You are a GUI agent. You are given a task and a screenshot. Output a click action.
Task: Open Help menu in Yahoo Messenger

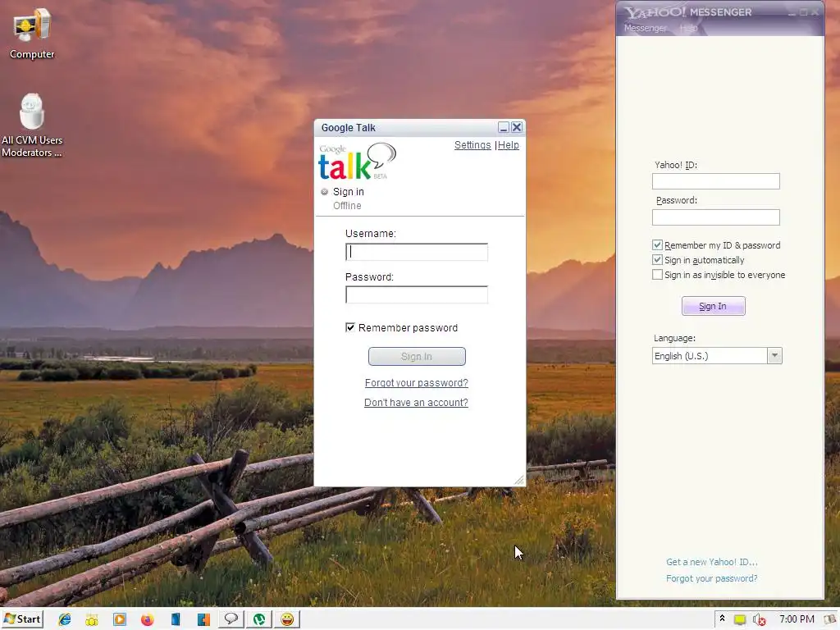pos(688,28)
